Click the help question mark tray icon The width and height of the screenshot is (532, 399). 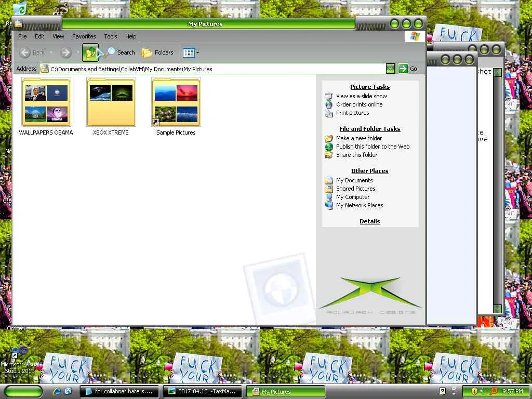[x=442, y=392]
